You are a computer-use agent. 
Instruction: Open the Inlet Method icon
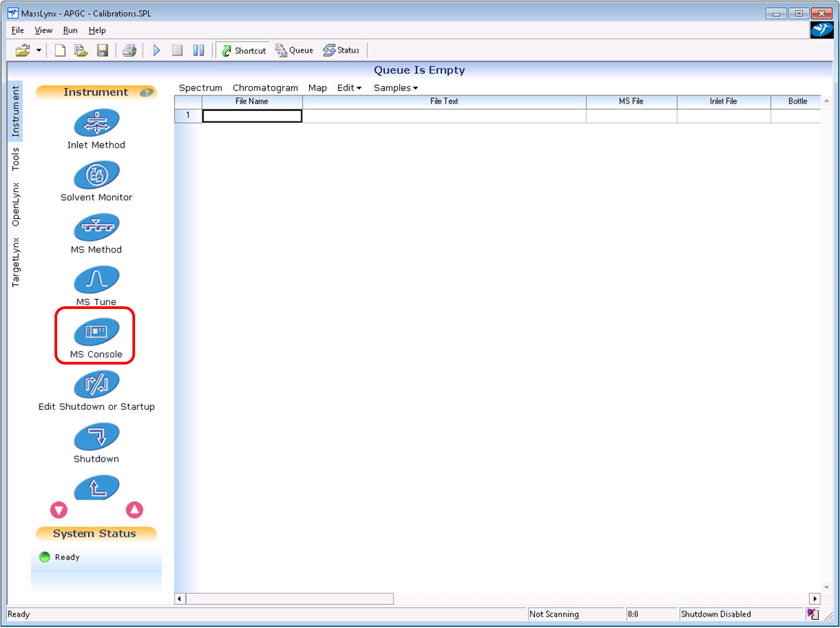tap(96, 123)
